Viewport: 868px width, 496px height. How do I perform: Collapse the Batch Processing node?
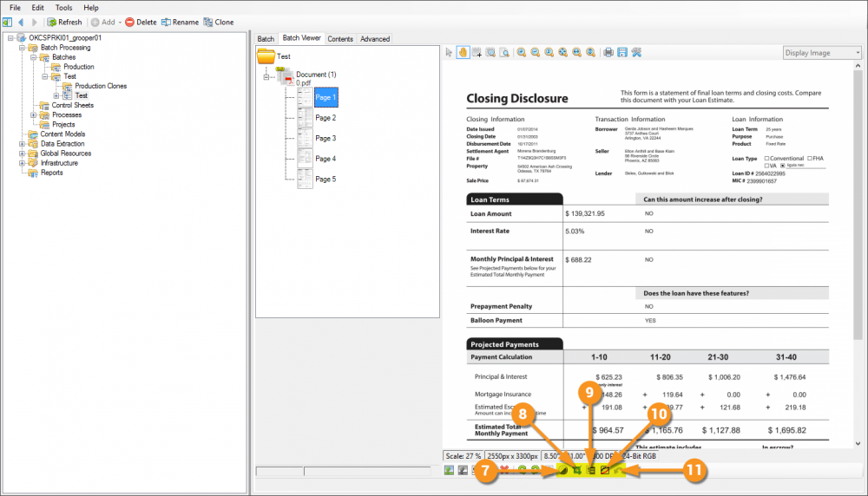(23, 48)
